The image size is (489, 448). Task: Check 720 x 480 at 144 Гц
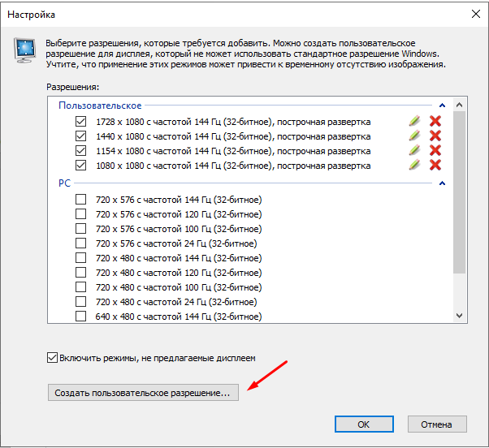click(80, 257)
